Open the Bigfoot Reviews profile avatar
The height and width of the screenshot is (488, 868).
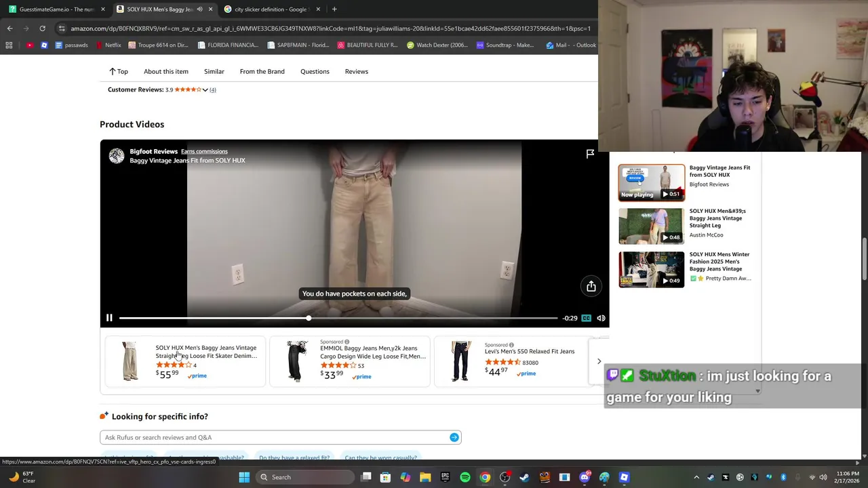[117, 156]
